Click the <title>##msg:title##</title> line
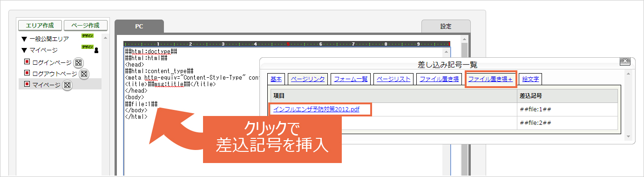 coord(170,84)
